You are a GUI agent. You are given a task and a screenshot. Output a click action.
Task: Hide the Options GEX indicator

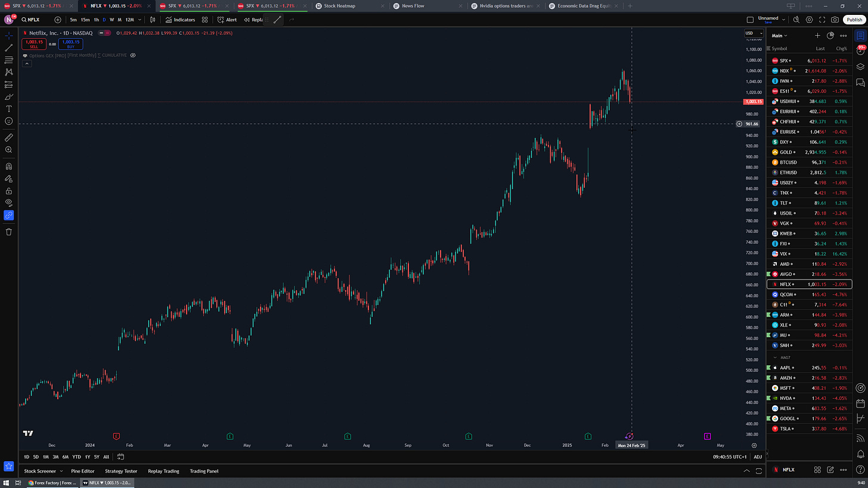(x=133, y=55)
